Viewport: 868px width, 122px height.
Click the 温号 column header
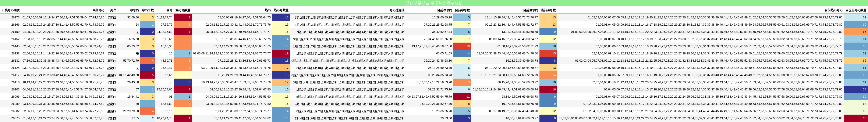[x=169, y=10]
